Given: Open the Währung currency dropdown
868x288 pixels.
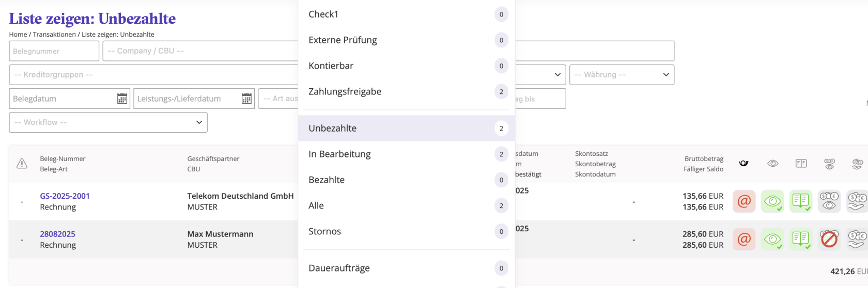Looking at the screenshot, I should coord(622,75).
